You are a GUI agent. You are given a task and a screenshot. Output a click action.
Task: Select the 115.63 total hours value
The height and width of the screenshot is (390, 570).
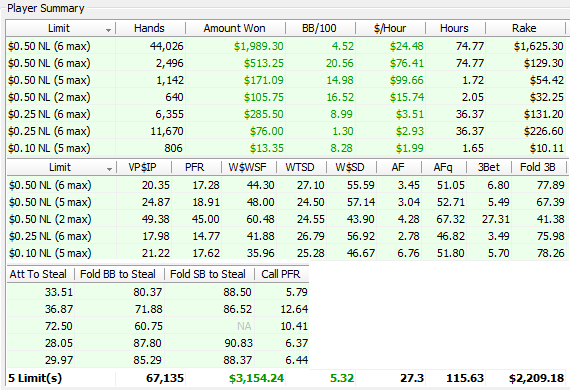[465, 378]
